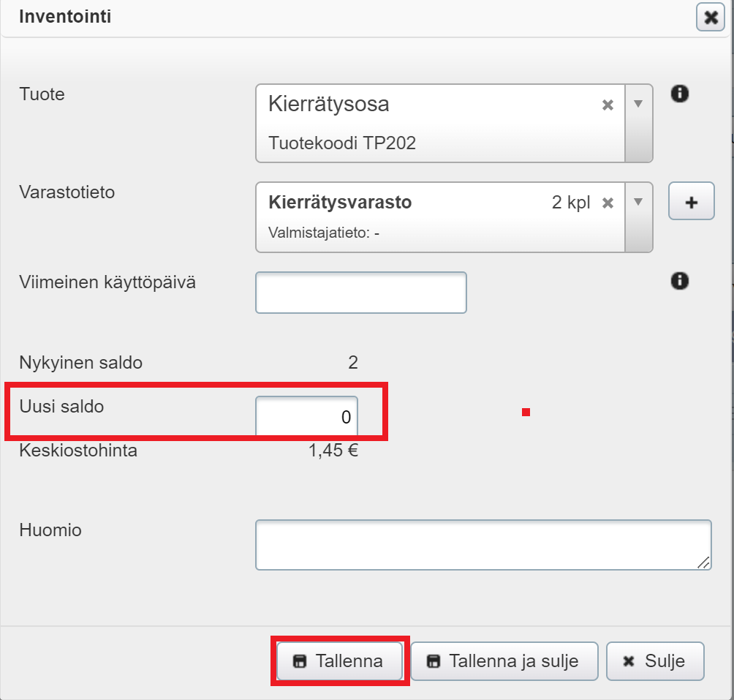This screenshot has height=700, width=734.
Task: Add new Varastotieto with plus button
Action: point(691,203)
